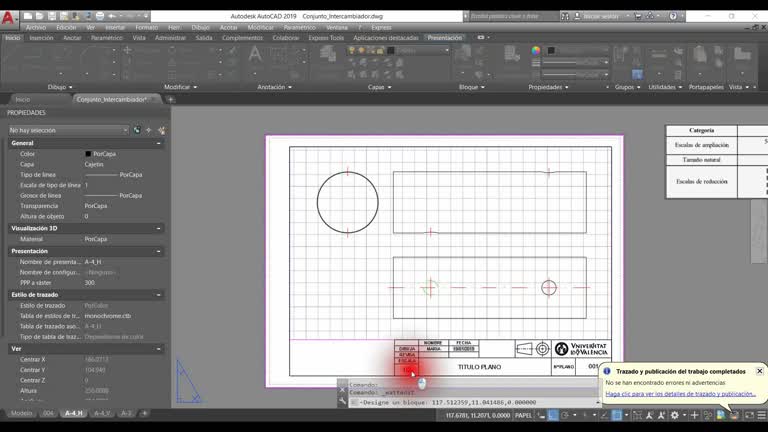Click the Move tool icon in Modificar panel

point(127,50)
